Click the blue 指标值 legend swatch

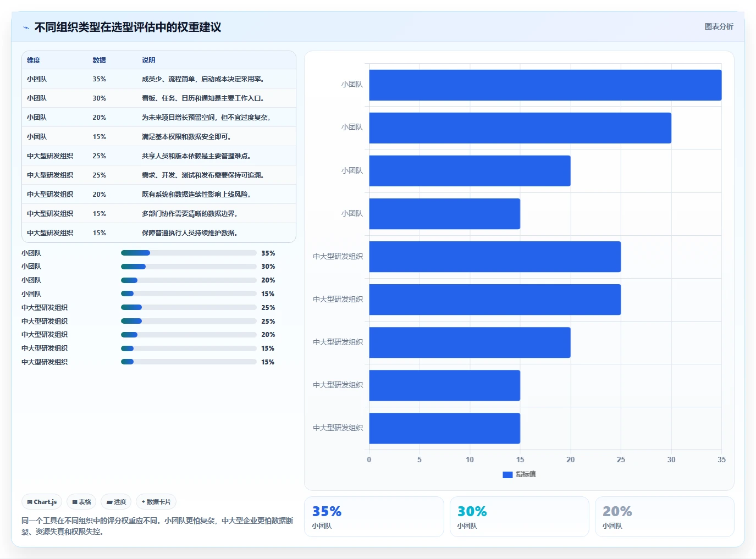point(507,474)
